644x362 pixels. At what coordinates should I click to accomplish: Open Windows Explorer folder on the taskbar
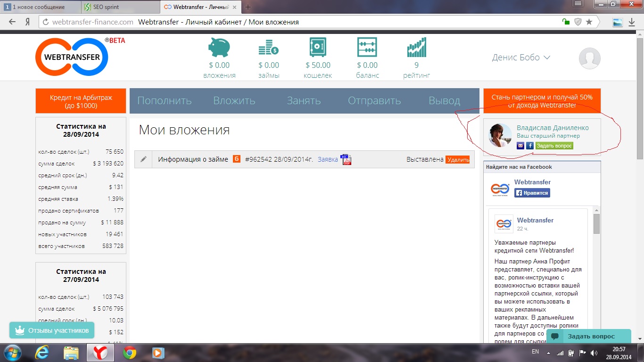tap(71, 353)
